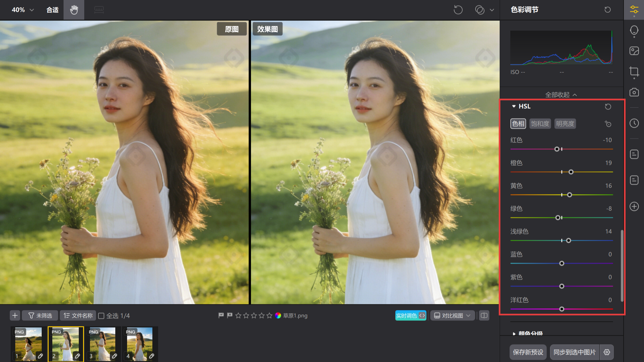The image size is (644, 362).
Task: Open the crop tool in right sidebar
Action: click(634, 71)
